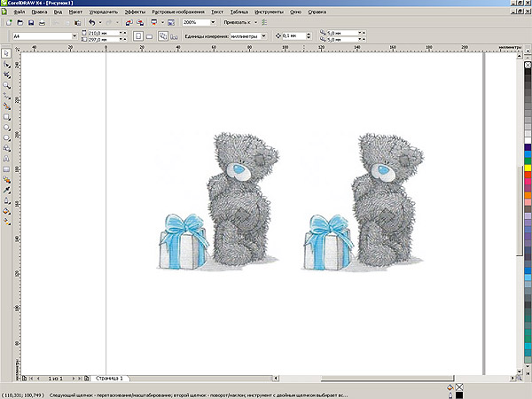This screenshot has height=399, width=532.
Task: Click the nudge offset stepper arrows
Action: click(309, 35)
